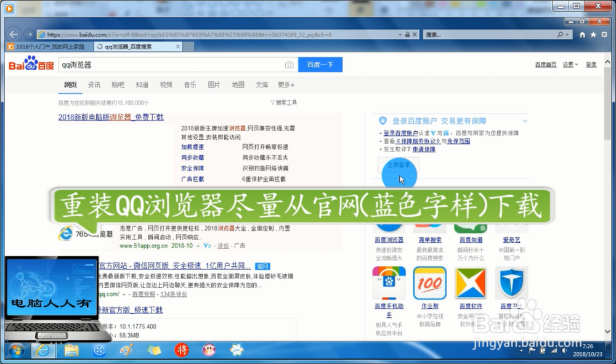The height and width of the screenshot is (364, 616).
Task: Click the camera image-search icon
Action: tap(289, 65)
